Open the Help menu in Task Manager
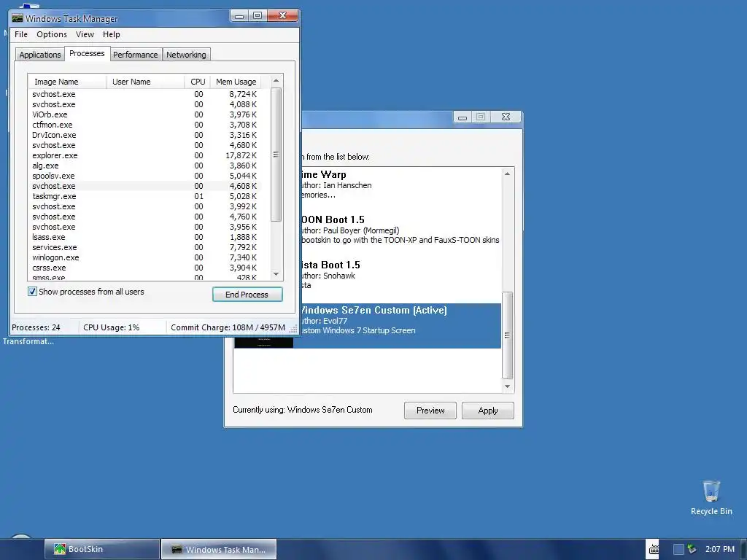This screenshot has height=560, width=747. [112, 34]
